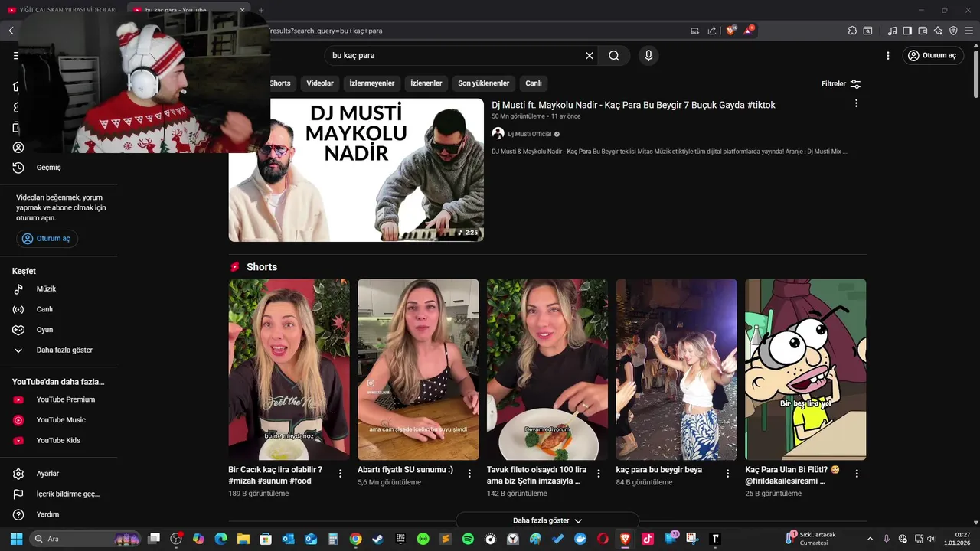Open the Brave Wallet icon
The image size is (980, 551).
point(923,31)
